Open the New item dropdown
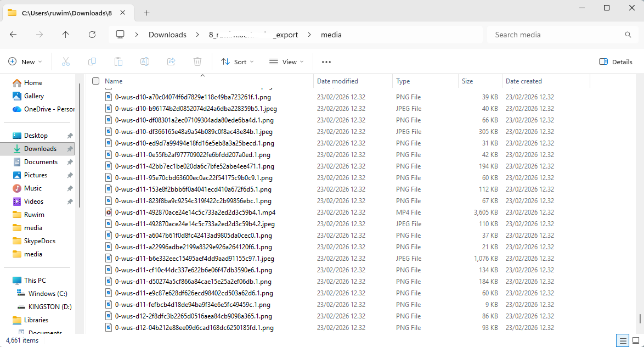The height and width of the screenshot is (347, 644). [25, 61]
